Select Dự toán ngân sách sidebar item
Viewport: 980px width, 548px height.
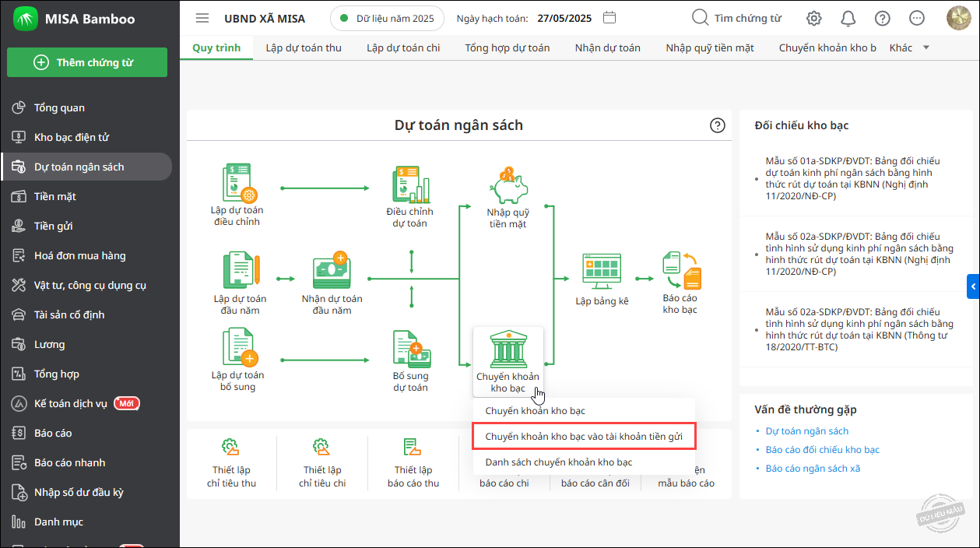point(86,167)
